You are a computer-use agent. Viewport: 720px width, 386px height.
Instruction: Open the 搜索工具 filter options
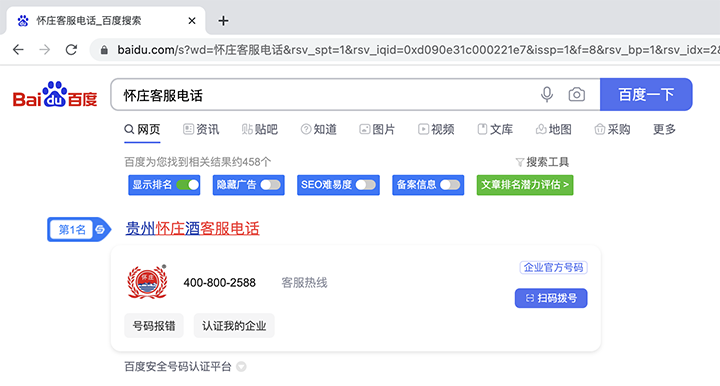pyautogui.click(x=542, y=162)
